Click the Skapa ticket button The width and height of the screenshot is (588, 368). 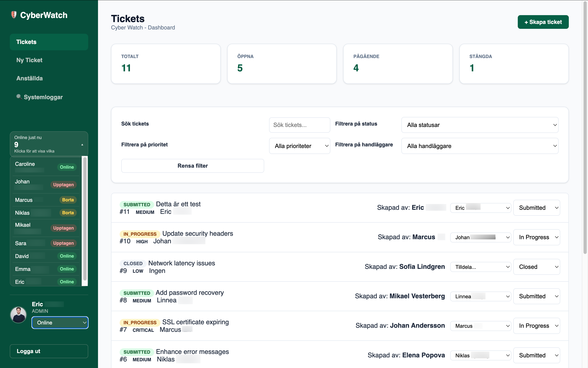[x=543, y=22]
